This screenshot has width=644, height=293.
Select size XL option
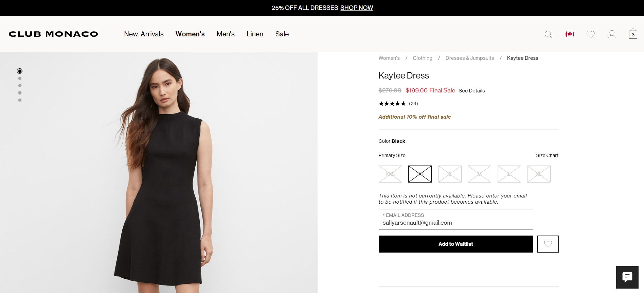click(539, 174)
